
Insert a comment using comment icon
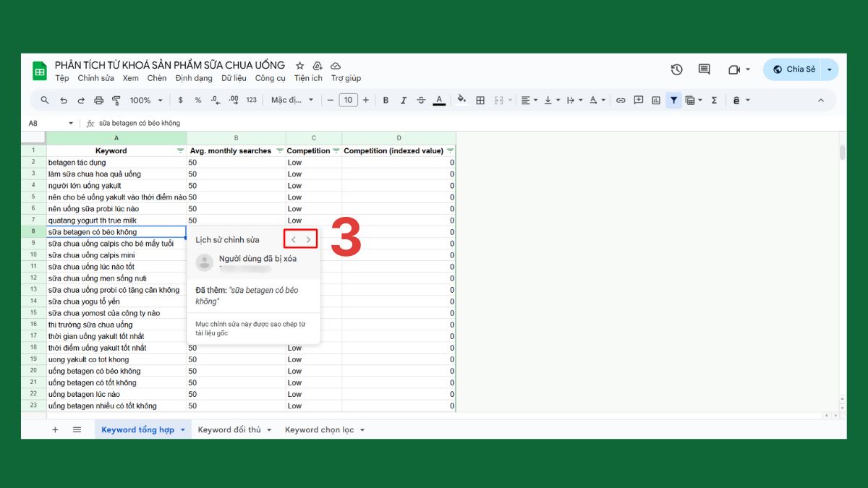638,100
